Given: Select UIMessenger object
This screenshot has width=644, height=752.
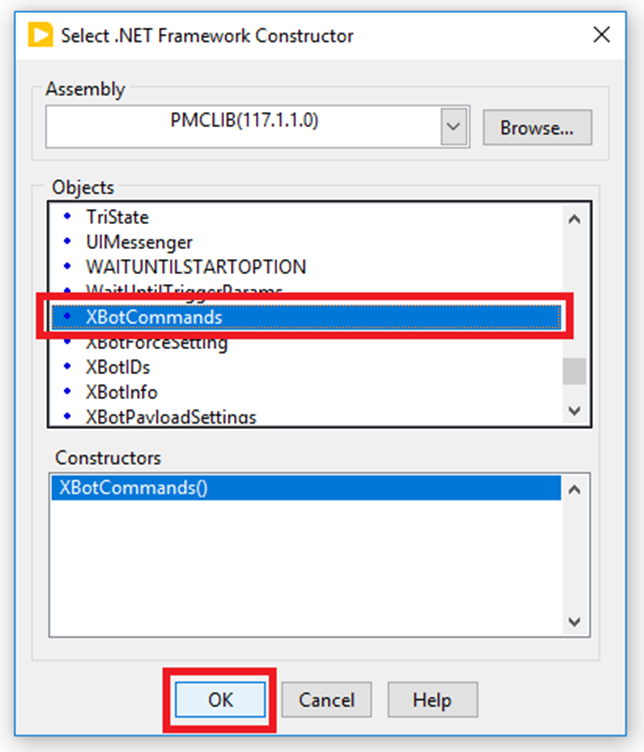Looking at the screenshot, I should 139,242.
